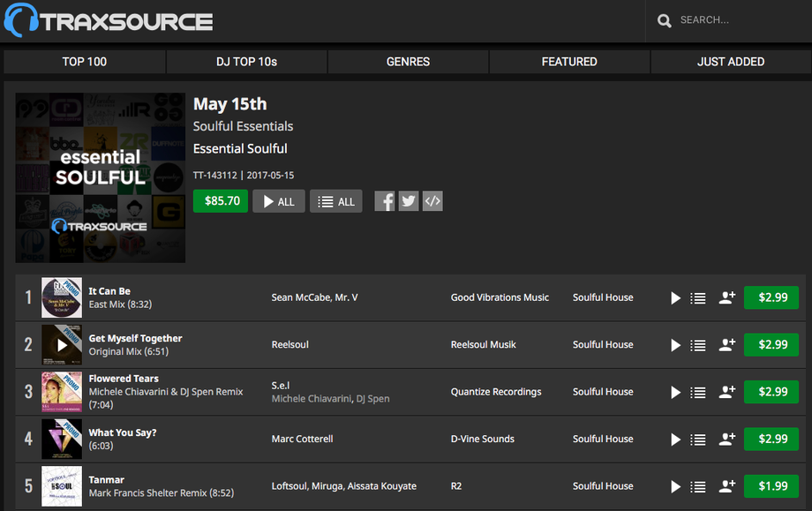Open the Reelsoul artist link
Image resolution: width=812 pixels, height=511 pixels.
tap(290, 345)
